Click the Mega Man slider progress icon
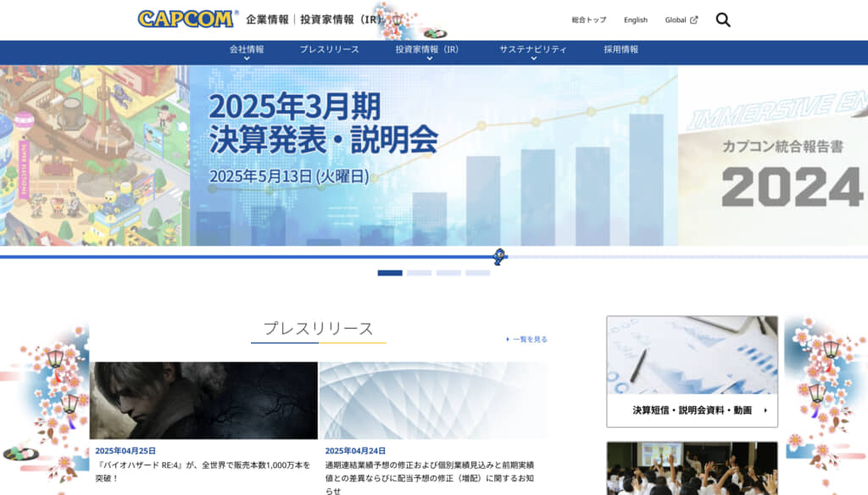The width and height of the screenshot is (868, 495). pyautogui.click(x=499, y=257)
